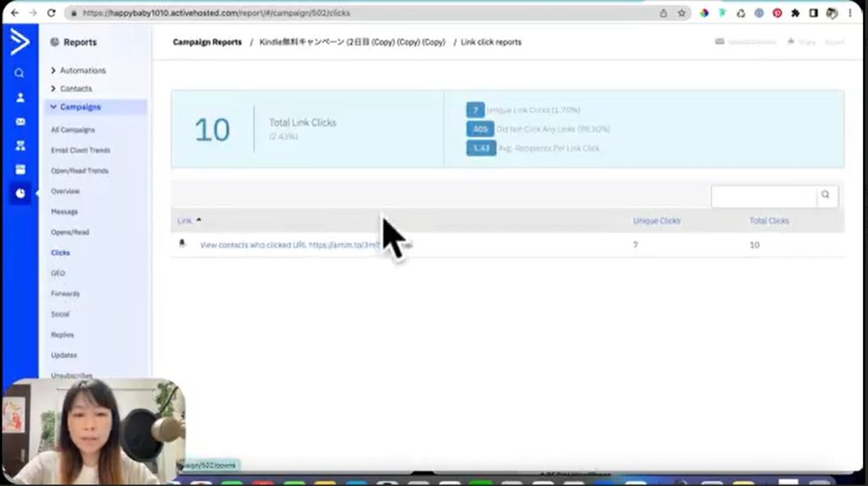
Task: Select Opens/Read in the Campaigns menu
Action: (70, 232)
